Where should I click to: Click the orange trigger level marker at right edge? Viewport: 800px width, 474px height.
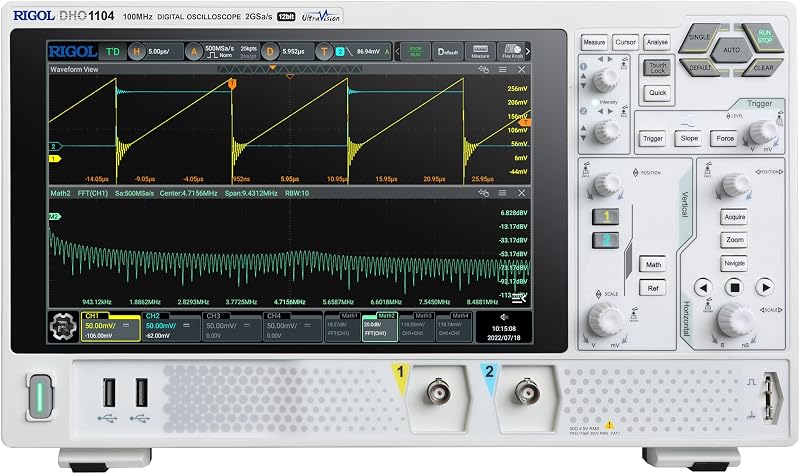525,122
